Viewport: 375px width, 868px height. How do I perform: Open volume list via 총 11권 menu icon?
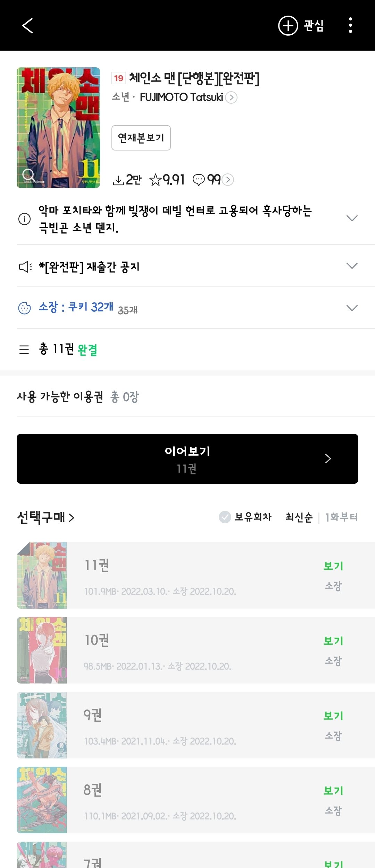pyautogui.click(x=24, y=349)
